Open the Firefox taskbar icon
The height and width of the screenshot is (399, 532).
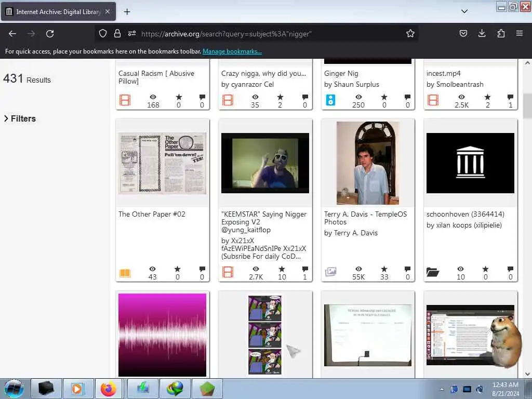(x=109, y=389)
